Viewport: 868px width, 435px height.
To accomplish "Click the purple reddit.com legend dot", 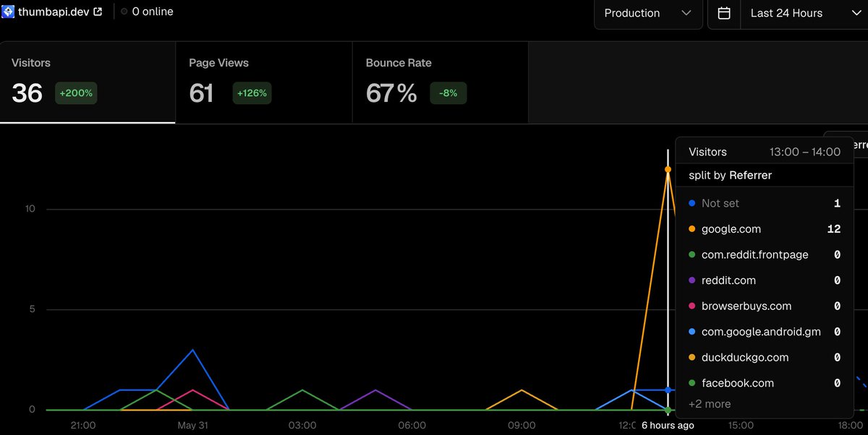I will click(692, 280).
